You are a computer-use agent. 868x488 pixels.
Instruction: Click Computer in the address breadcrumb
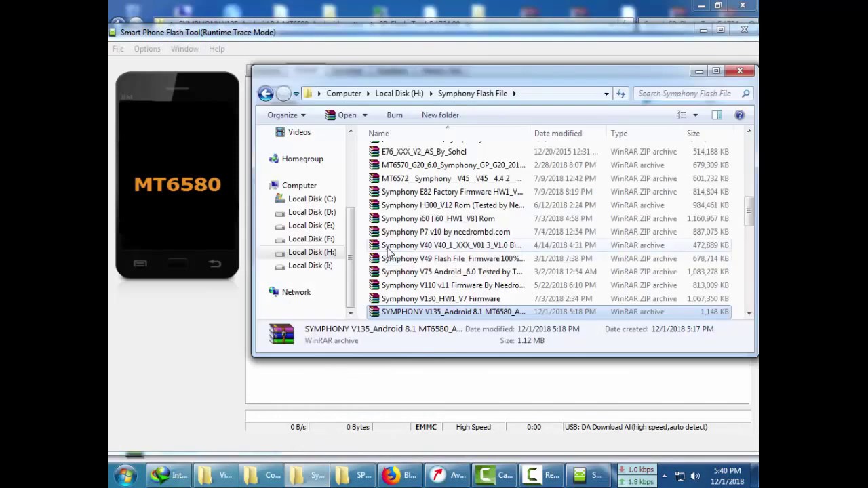coord(344,94)
